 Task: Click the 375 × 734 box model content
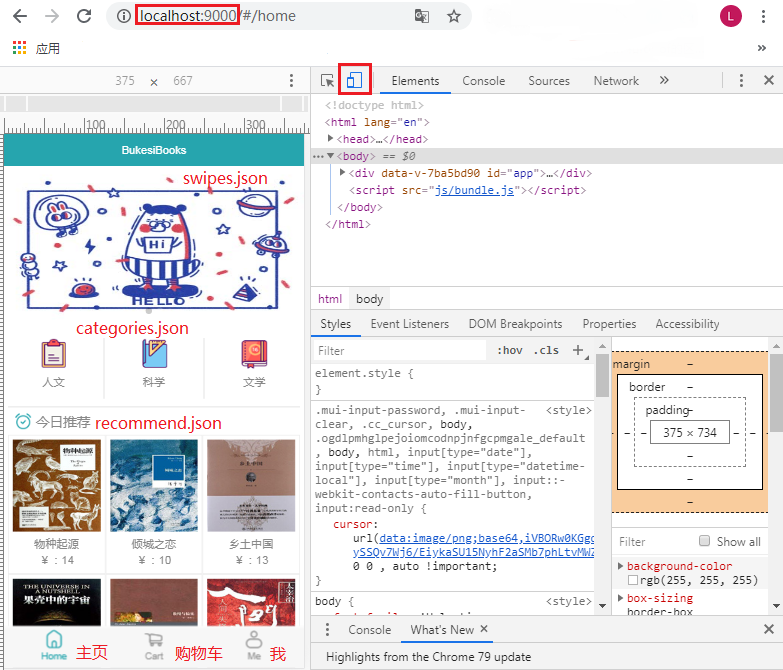pyautogui.click(x=690, y=432)
